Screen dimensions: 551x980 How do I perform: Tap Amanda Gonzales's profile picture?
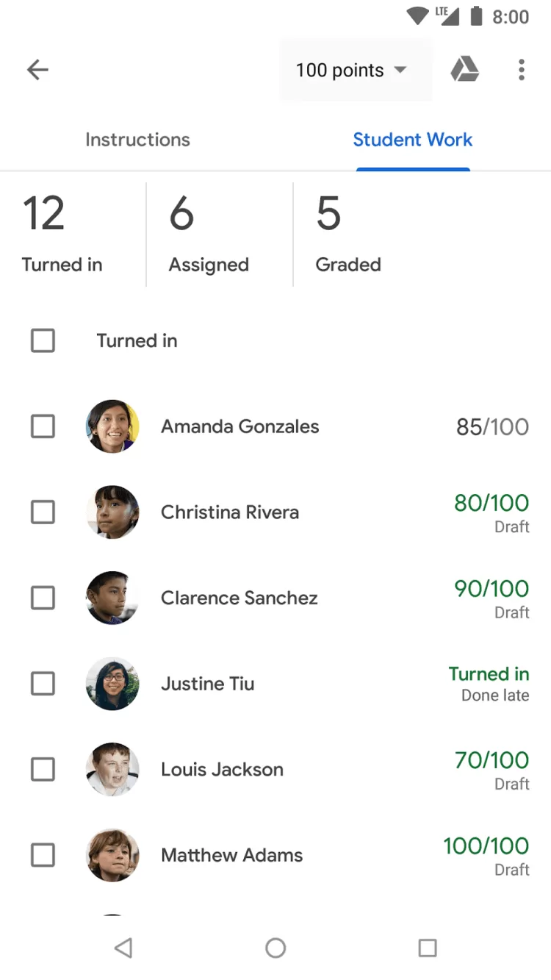tap(112, 426)
